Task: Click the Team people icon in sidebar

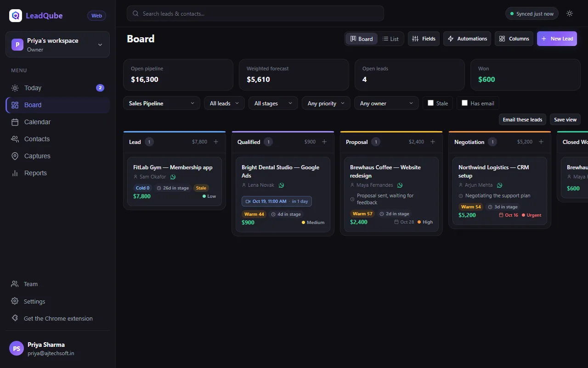Action: (15, 284)
